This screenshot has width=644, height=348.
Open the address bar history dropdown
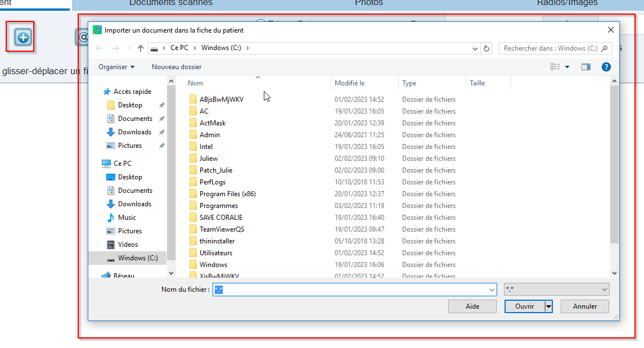(475, 48)
